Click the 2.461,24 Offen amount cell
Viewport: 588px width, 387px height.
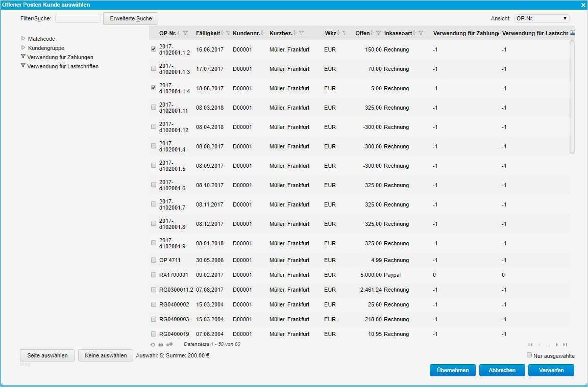[371, 290]
